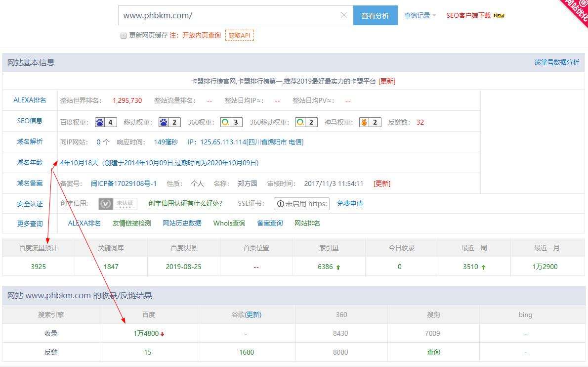Click the (更新) link beside 谷歌
Viewport: 588px width, 367px height.
point(253,315)
